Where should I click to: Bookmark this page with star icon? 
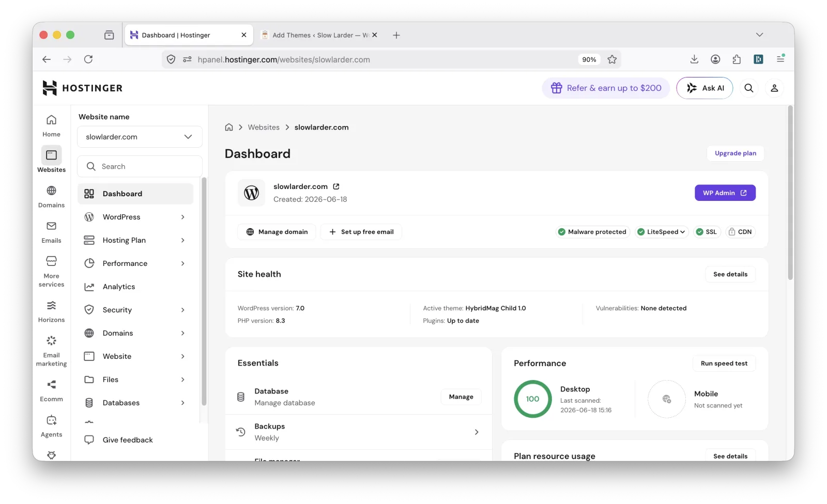click(x=612, y=59)
